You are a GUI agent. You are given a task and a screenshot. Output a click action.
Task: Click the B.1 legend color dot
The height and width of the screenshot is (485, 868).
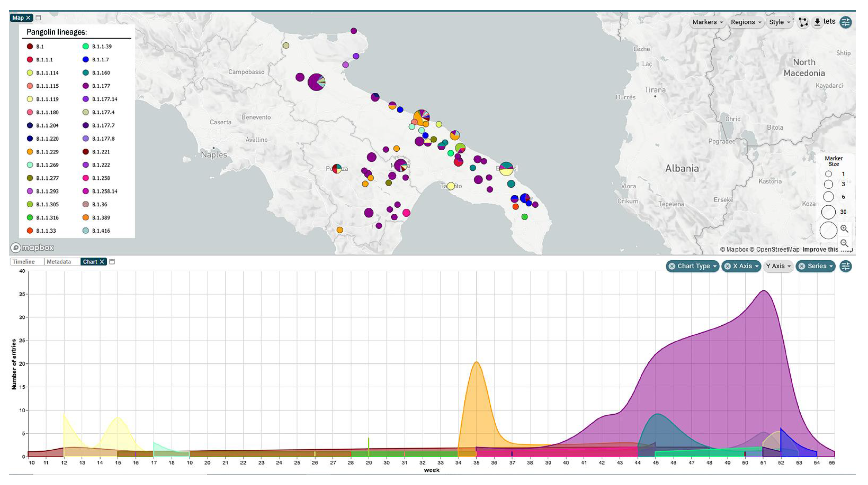[x=30, y=47]
